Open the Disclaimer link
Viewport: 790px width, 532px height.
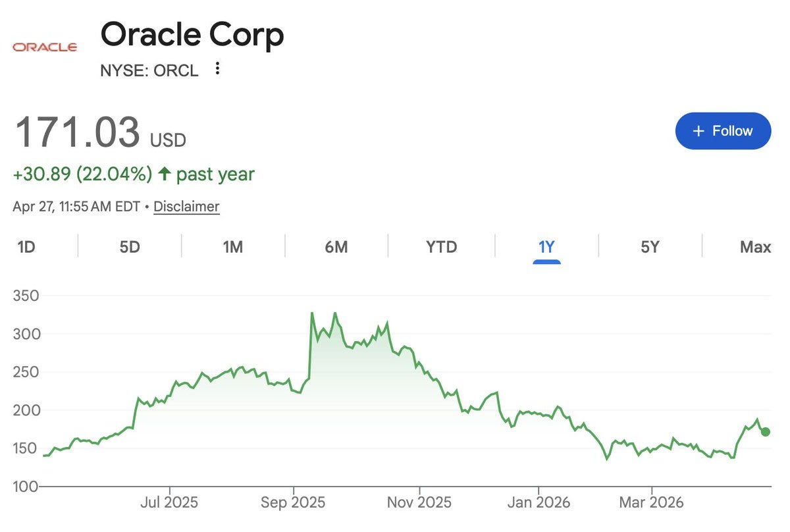coord(186,207)
